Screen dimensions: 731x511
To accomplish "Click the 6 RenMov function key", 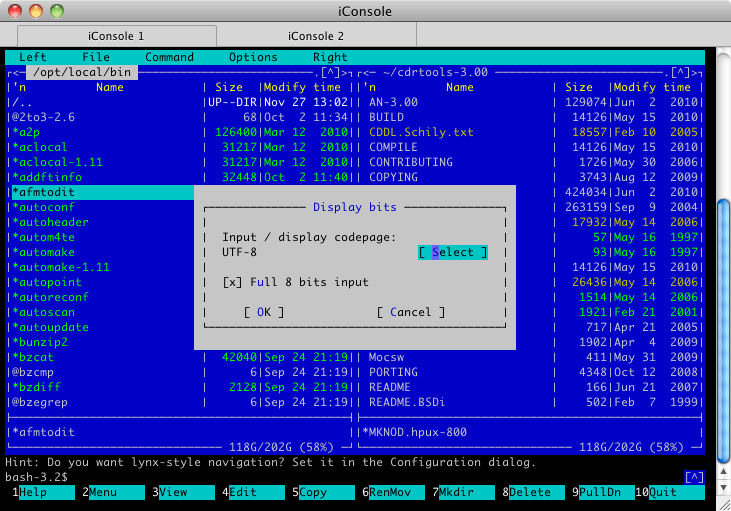I will 393,492.
